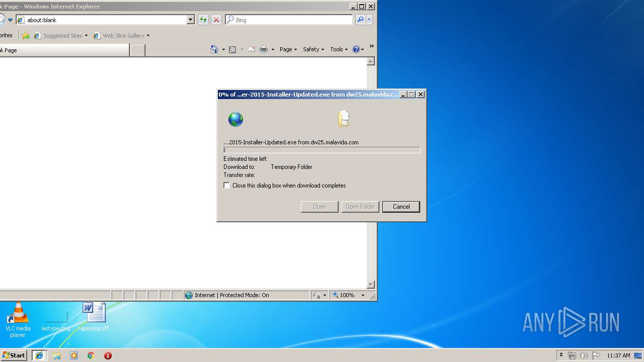This screenshot has width=644, height=362.
Task: Click the Bing search input box
Action: point(289,20)
